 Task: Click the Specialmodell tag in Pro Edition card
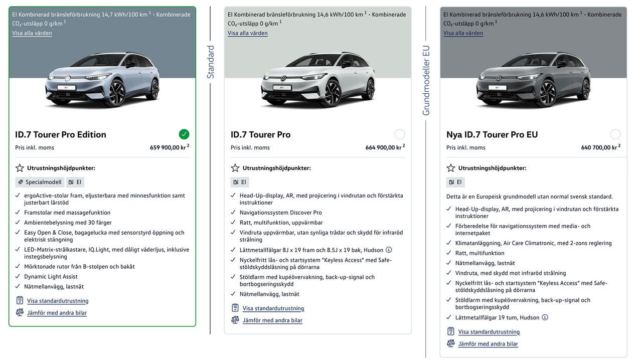click(x=39, y=182)
